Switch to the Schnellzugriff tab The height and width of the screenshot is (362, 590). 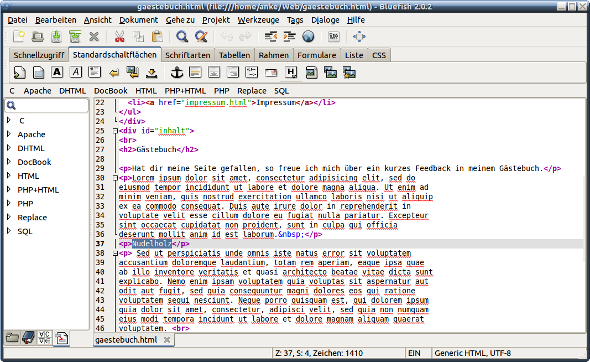(x=39, y=55)
